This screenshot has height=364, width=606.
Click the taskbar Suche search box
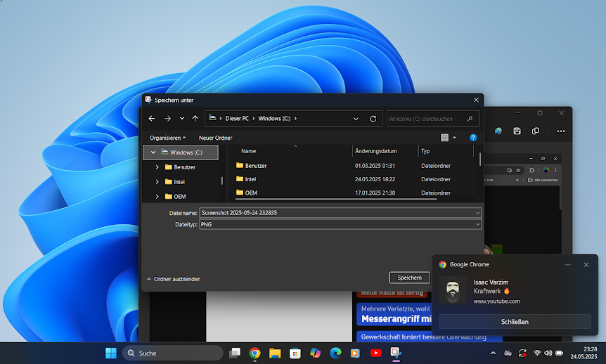point(173,353)
